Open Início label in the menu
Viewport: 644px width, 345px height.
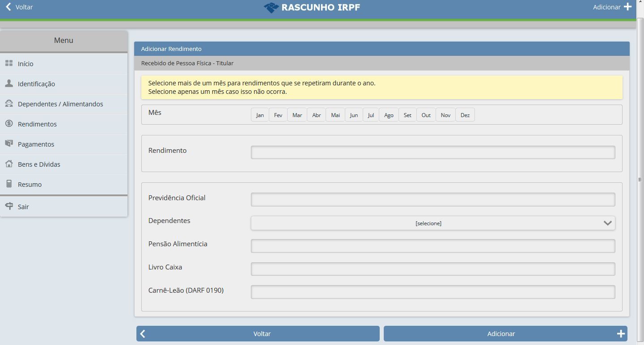click(x=25, y=64)
